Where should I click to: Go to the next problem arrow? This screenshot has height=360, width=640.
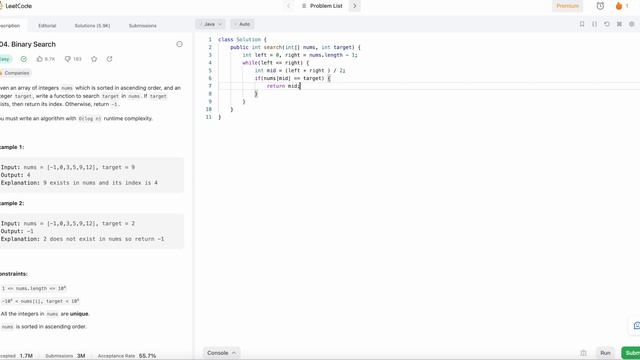[354, 6]
